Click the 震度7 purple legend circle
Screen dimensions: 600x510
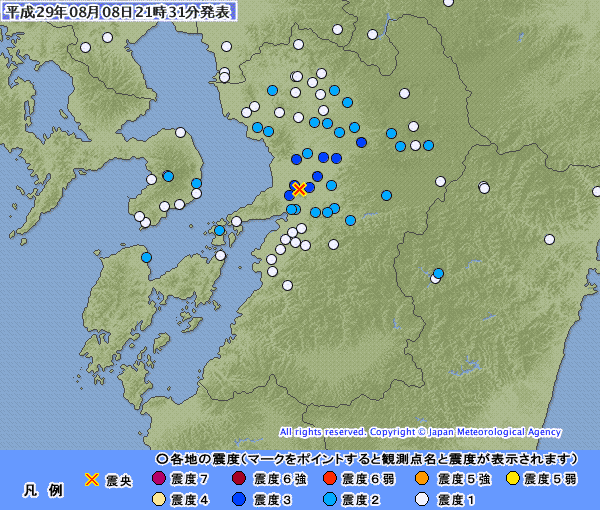point(159,478)
